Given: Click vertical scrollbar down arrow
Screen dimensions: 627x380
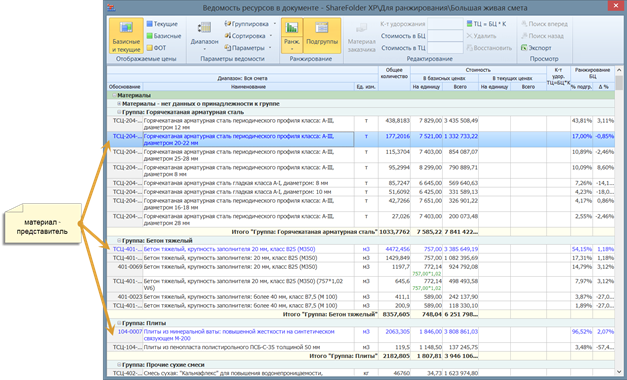Looking at the screenshot, I should (619, 372).
